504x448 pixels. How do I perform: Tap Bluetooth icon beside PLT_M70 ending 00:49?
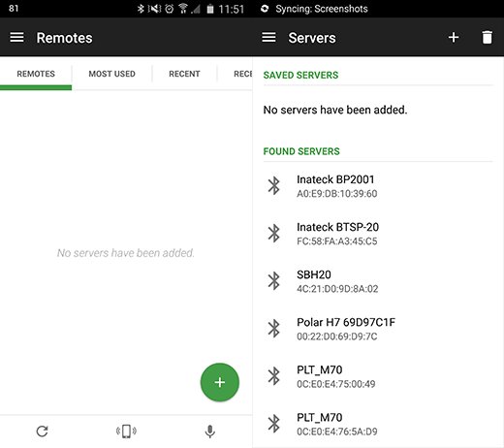pos(274,375)
